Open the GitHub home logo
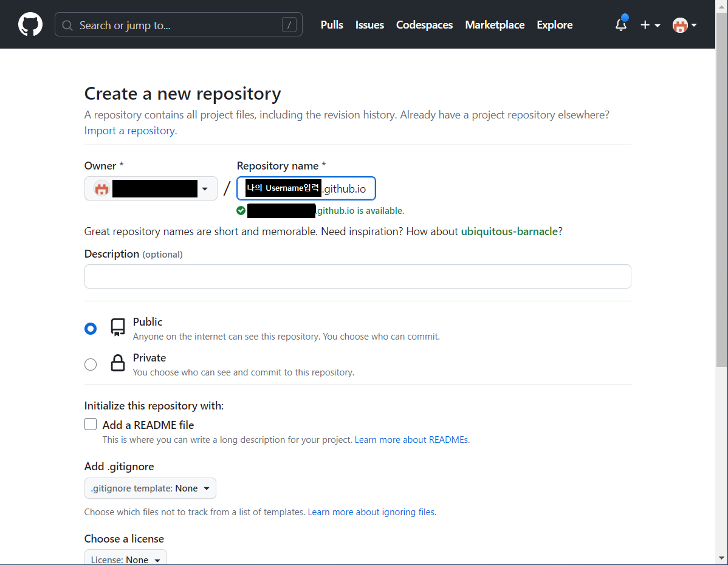Viewport: 728px width, 565px height. point(30,25)
